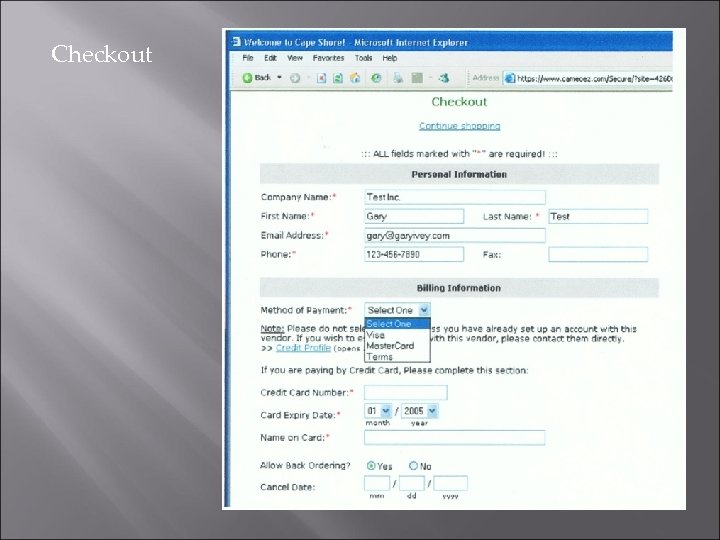Click the greyed Forward arrow button
Image resolution: width=720 pixels, height=540 pixels.
pos(295,78)
